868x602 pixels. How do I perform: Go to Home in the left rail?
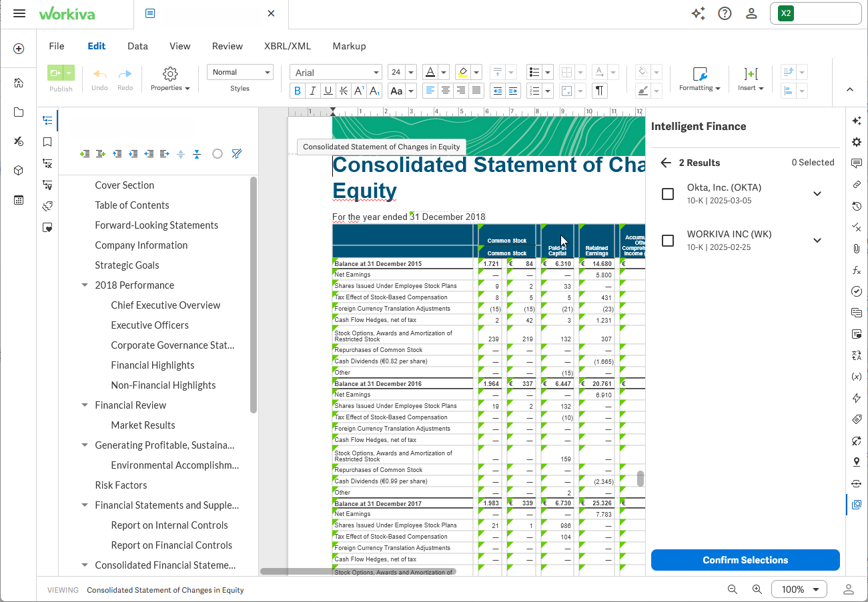(19, 83)
